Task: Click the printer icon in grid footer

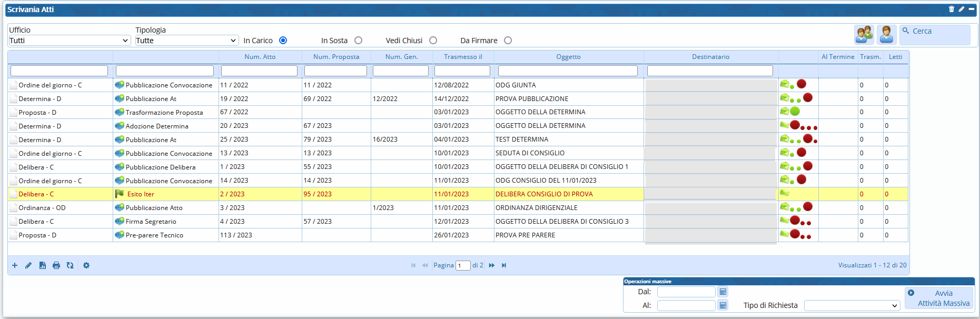Action: click(x=56, y=265)
